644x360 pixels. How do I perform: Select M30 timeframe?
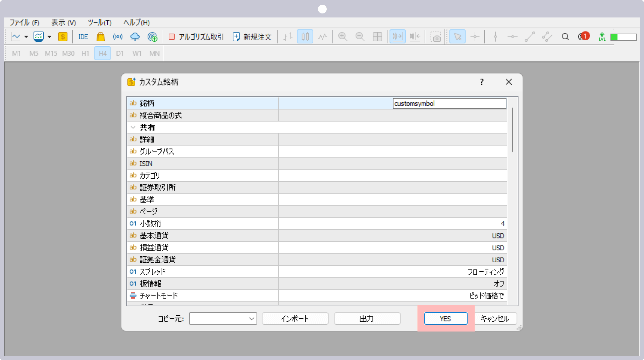click(68, 53)
